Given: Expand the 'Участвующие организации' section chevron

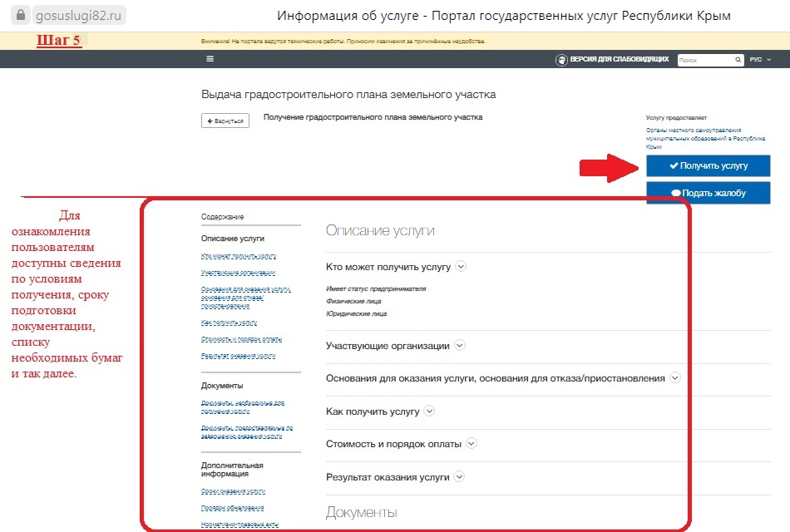Looking at the screenshot, I should [x=459, y=346].
